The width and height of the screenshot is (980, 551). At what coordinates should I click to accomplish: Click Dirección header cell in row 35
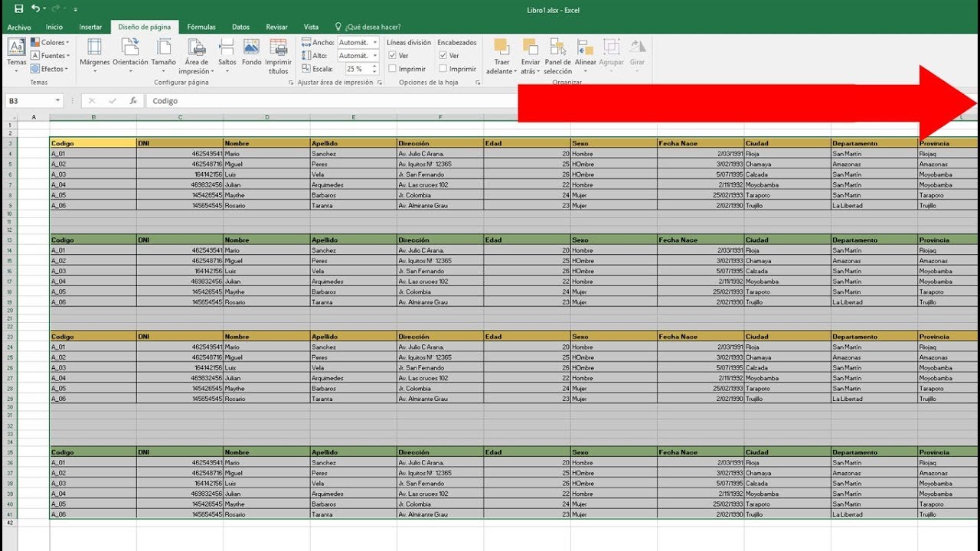pyautogui.click(x=440, y=452)
